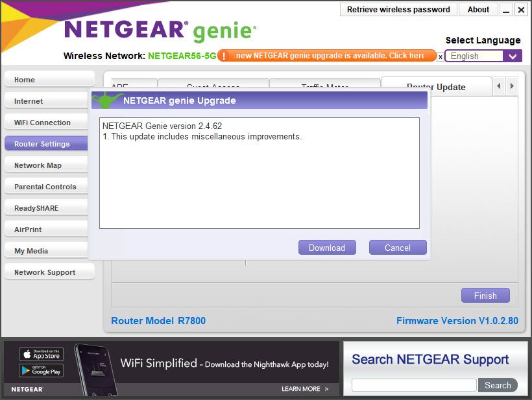
Task: Click inside the NETGEAR Support search field
Action: 413,384
